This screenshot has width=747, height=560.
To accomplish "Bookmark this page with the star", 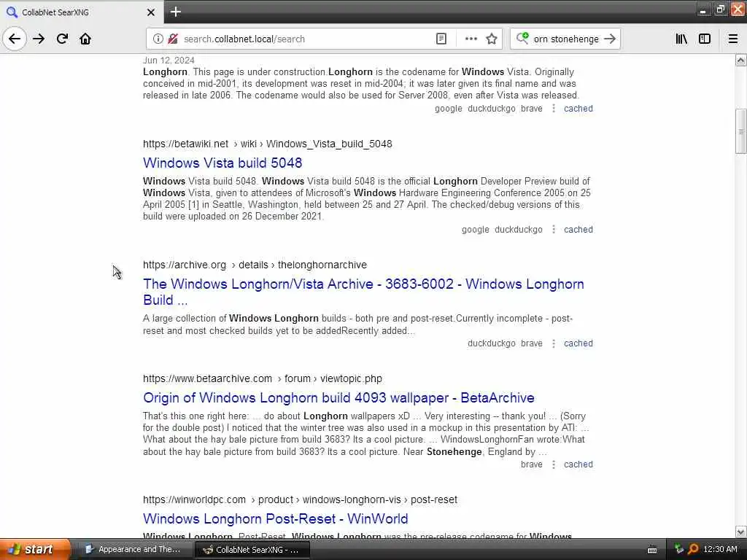I will (492, 39).
